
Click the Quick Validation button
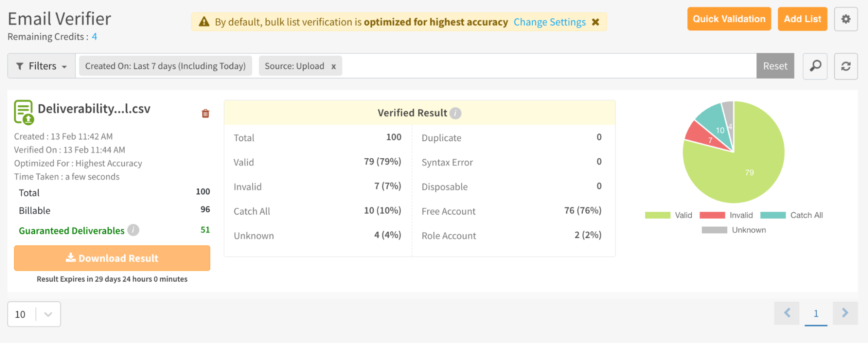729,19
